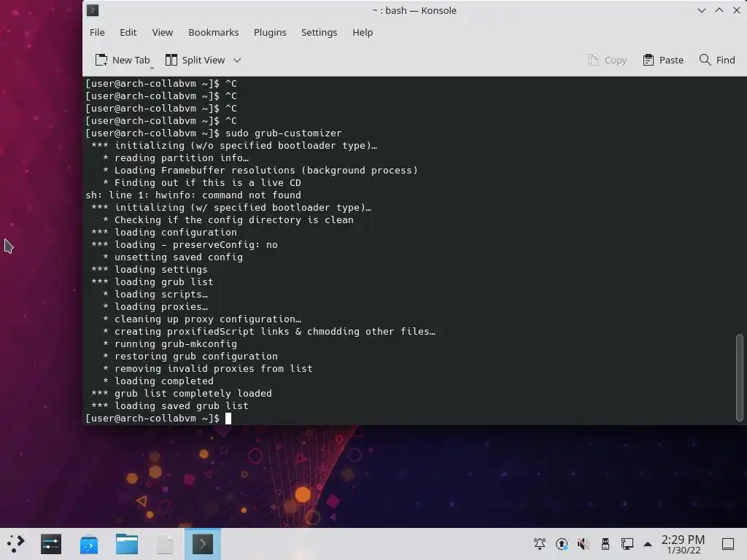The image size is (747, 560).
Task: Click the terminal scrollbar handle
Action: pyautogui.click(x=740, y=377)
